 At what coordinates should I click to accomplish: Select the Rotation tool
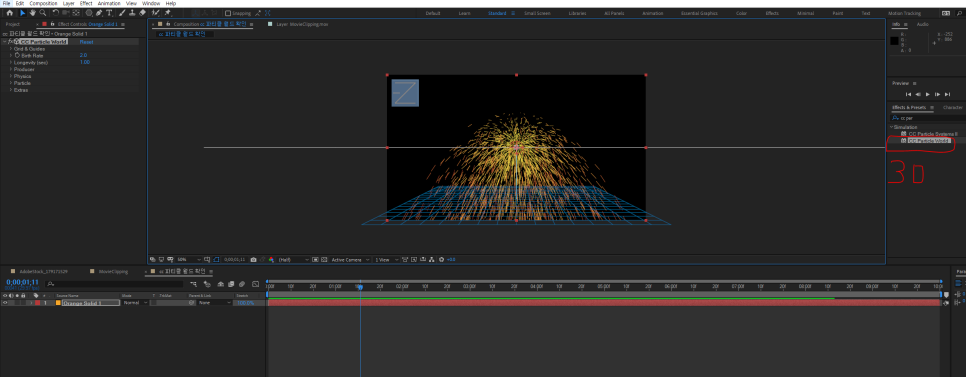55,13
